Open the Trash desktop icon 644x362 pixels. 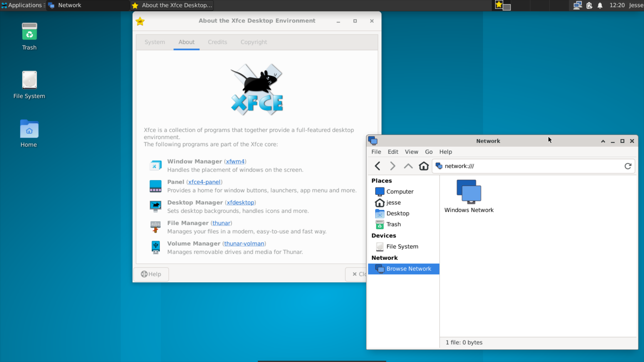pyautogui.click(x=29, y=36)
